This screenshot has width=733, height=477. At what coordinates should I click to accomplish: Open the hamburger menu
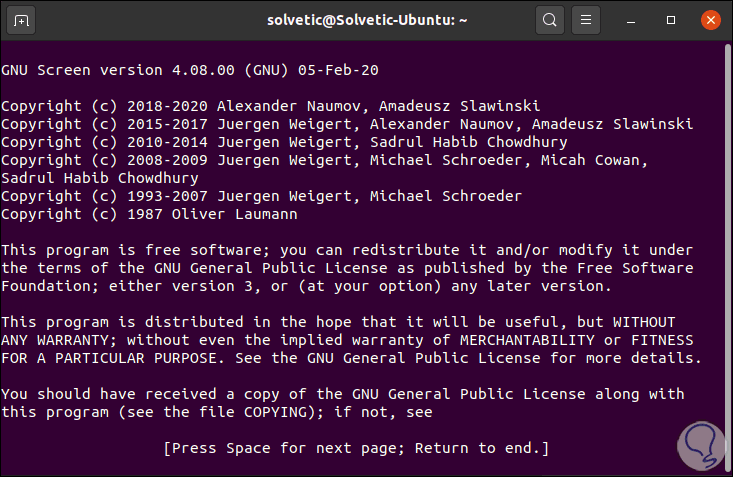(x=586, y=21)
